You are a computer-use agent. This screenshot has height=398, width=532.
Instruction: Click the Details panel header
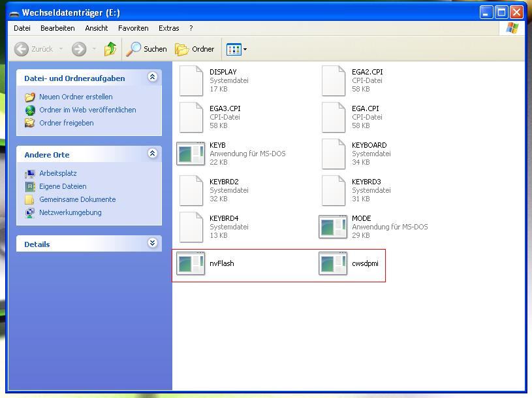point(89,244)
